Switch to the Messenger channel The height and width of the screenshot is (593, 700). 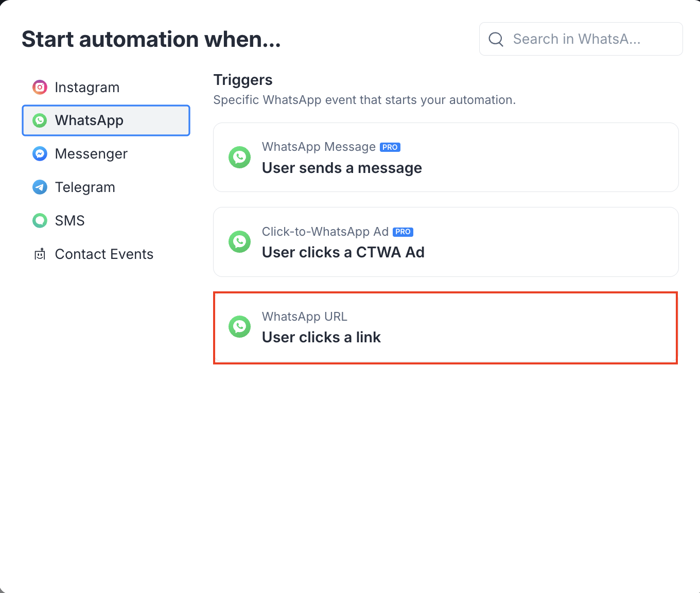[x=106, y=154]
